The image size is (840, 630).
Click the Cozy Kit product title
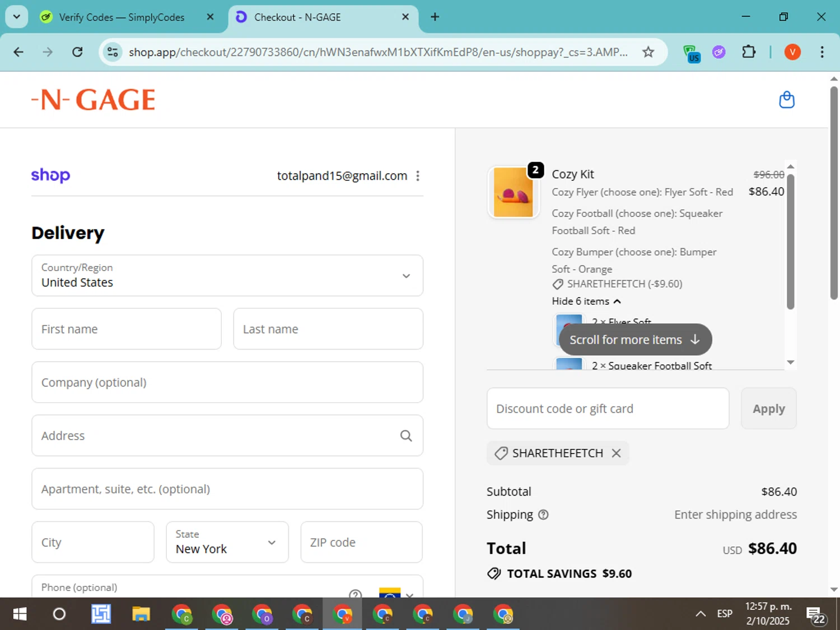[x=572, y=174]
